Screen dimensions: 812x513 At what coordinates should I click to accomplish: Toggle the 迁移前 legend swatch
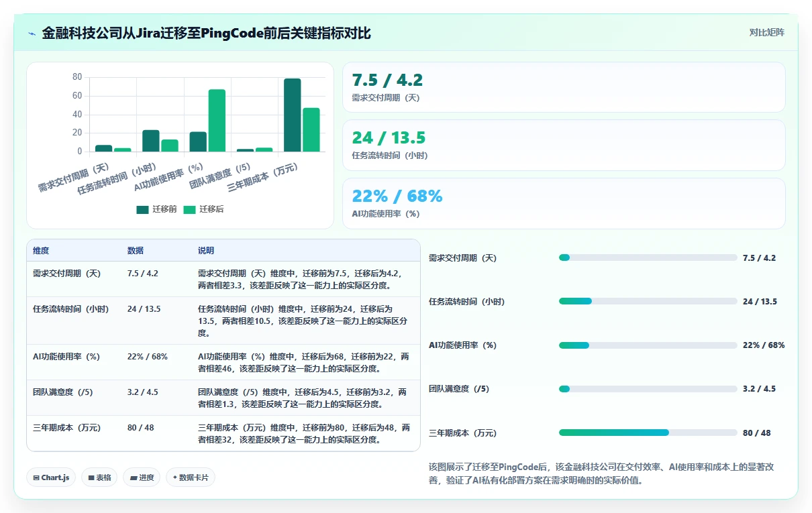point(142,209)
